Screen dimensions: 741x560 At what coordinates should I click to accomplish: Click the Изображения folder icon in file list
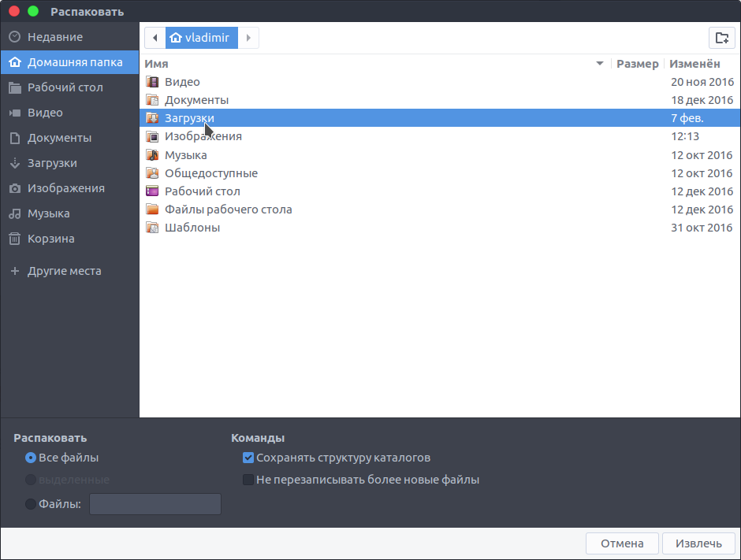coord(152,136)
